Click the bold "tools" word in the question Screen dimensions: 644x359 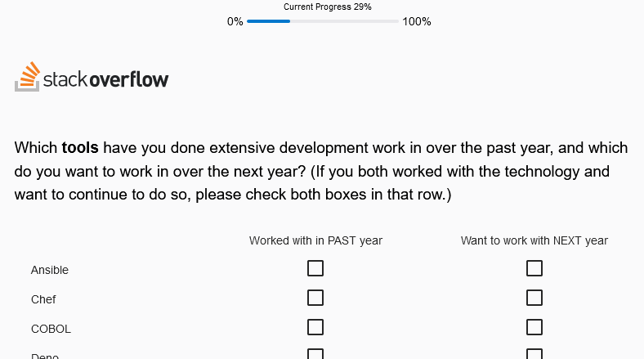point(80,148)
